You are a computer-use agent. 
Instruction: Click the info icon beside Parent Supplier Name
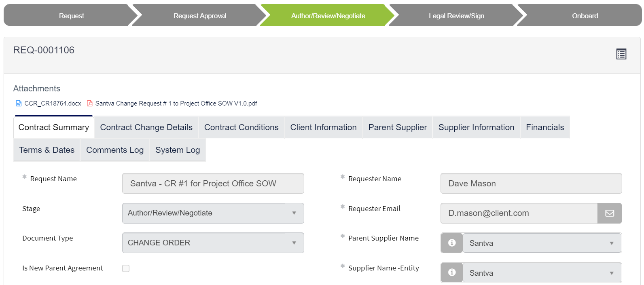click(x=451, y=243)
